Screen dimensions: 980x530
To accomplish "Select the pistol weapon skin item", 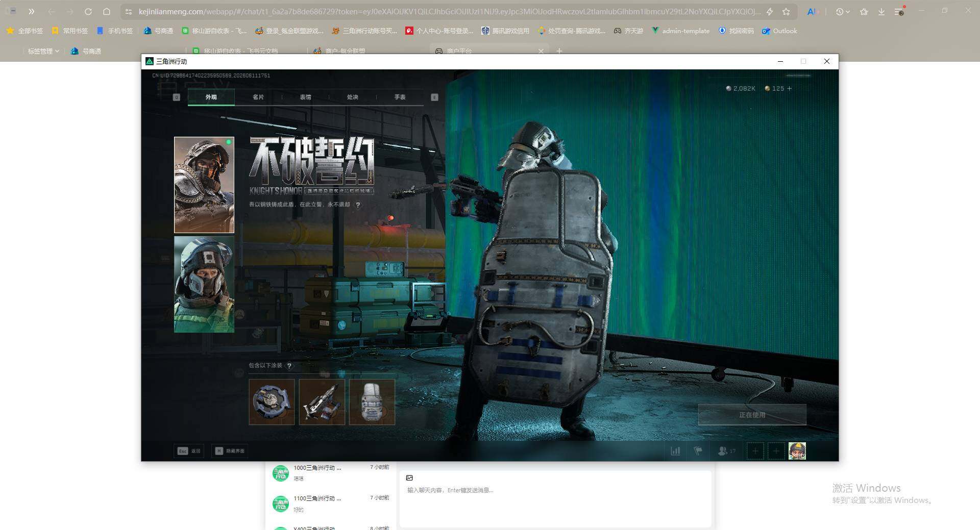I will pyautogui.click(x=322, y=402).
